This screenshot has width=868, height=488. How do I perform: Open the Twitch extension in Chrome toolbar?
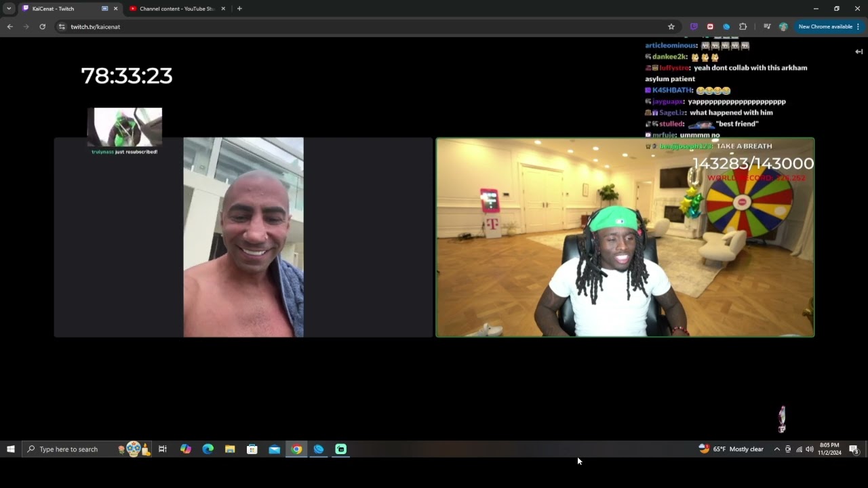click(x=694, y=26)
